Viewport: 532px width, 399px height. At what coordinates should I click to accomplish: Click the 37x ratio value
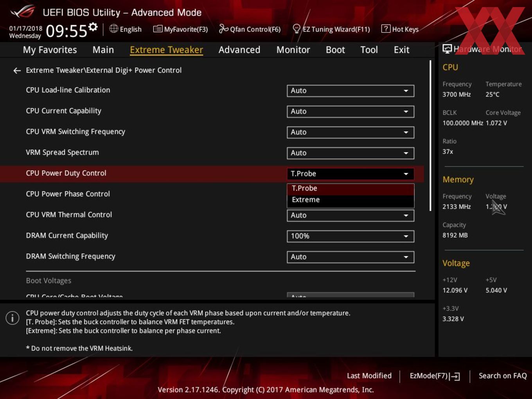click(448, 151)
